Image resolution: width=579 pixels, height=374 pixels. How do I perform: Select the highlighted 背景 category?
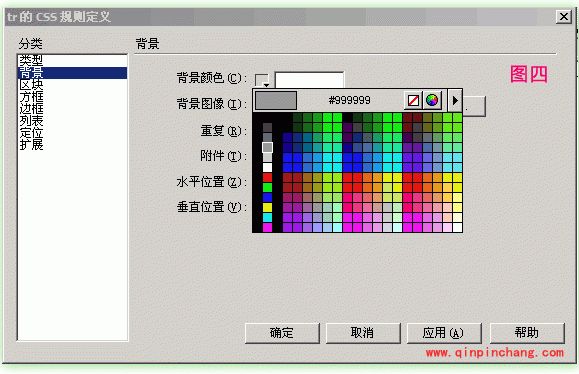[x=72, y=73]
